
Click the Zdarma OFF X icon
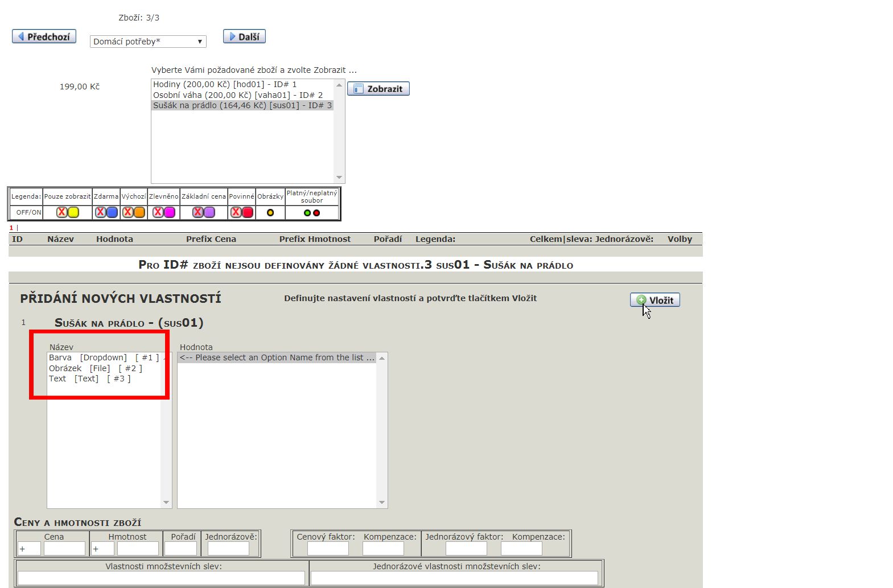click(101, 212)
